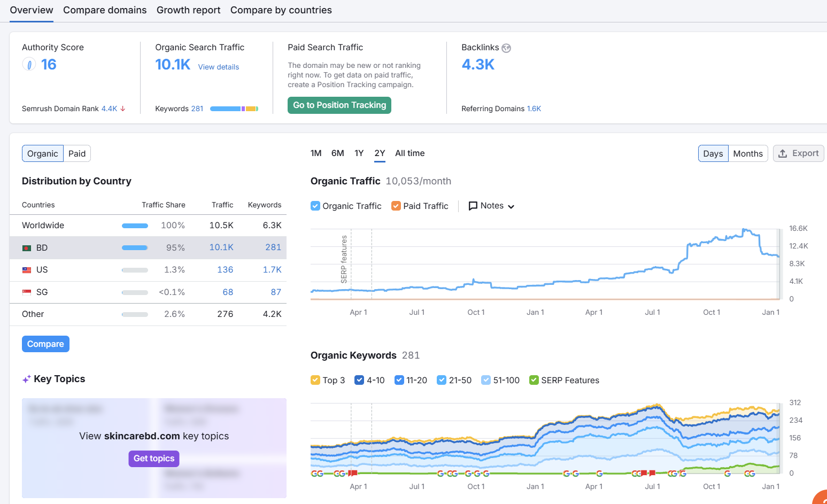
Task: Toggle the SERP Features checkbox
Action: (534, 380)
